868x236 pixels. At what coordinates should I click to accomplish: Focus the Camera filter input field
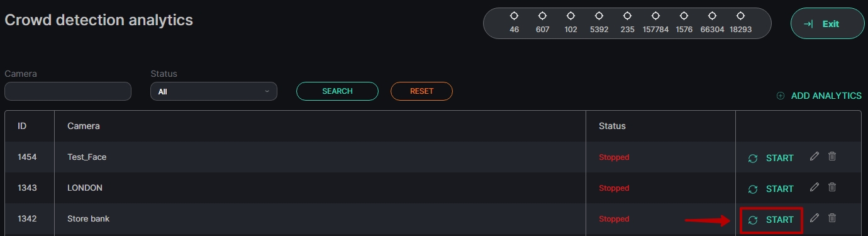click(68, 91)
